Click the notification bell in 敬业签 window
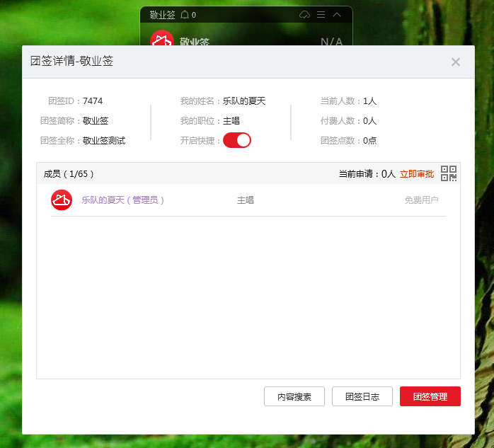 [x=185, y=14]
